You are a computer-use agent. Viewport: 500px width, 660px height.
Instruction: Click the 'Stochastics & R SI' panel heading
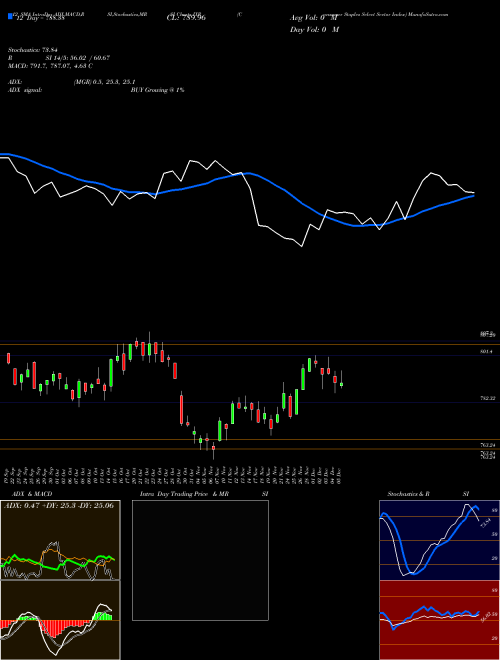[x=428, y=494]
